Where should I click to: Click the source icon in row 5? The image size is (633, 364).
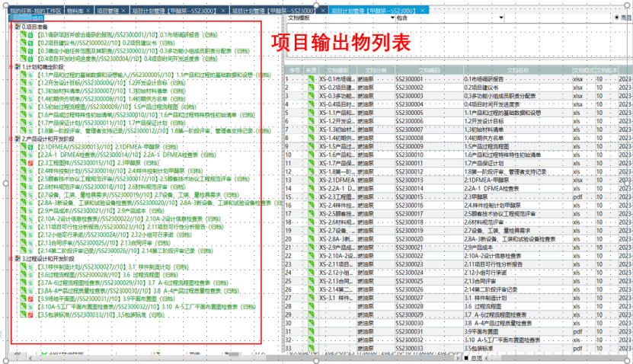click(x=311, y=113)
